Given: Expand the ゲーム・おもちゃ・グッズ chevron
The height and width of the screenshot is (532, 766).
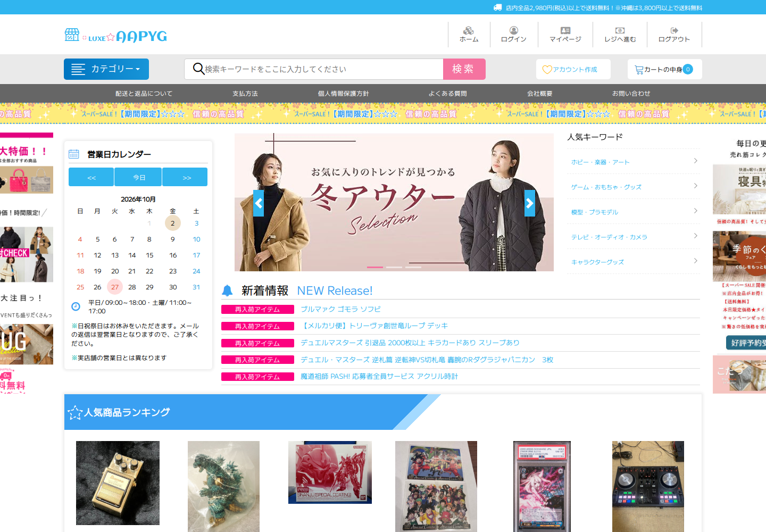Looking at the screenshot, I should point(696,186).
